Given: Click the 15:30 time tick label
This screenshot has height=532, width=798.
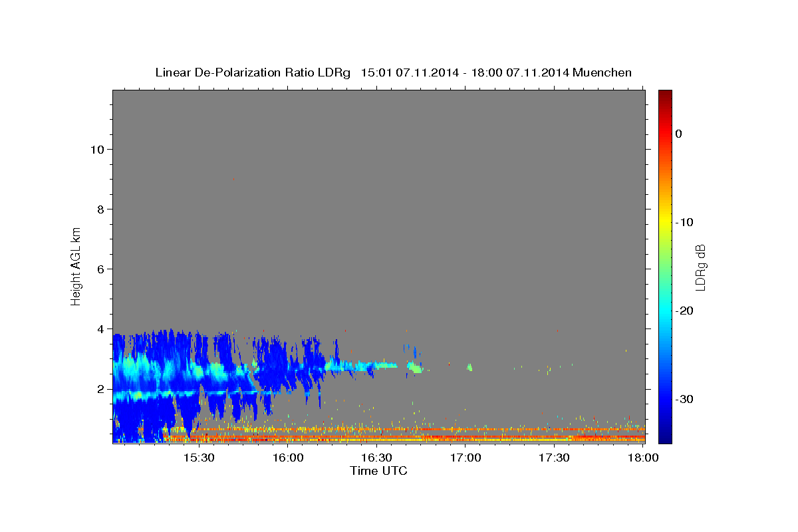Looking at the screenshot, I should coord(198,458).
